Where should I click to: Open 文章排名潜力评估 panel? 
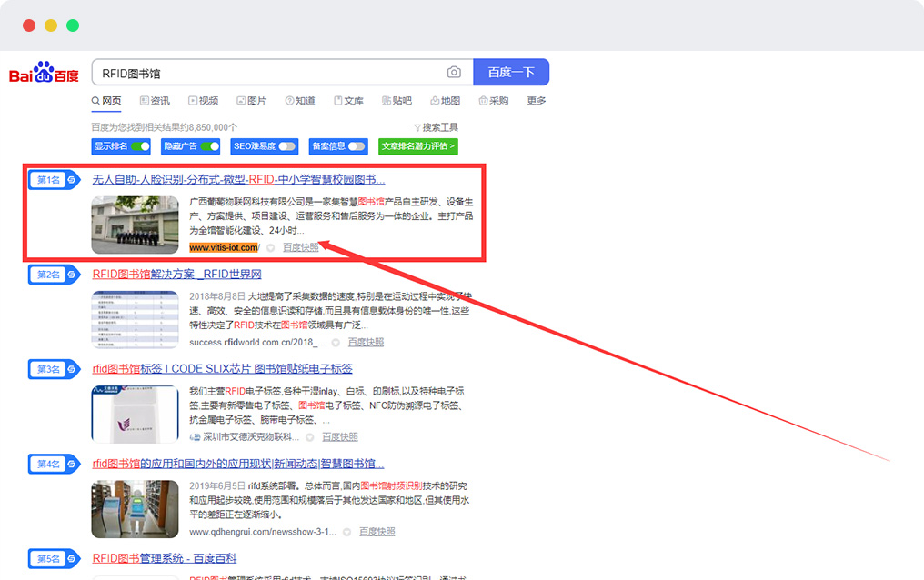coord(417,146)
